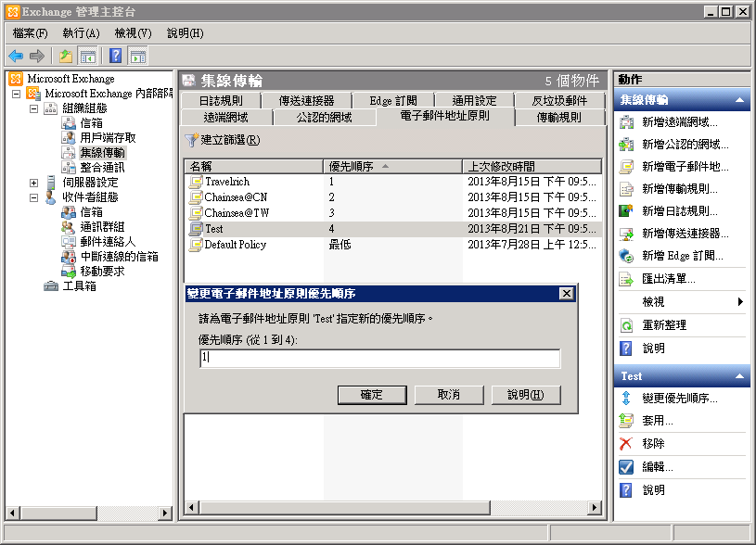Select 郵件連絡人 in the tree

pos(108,242)
